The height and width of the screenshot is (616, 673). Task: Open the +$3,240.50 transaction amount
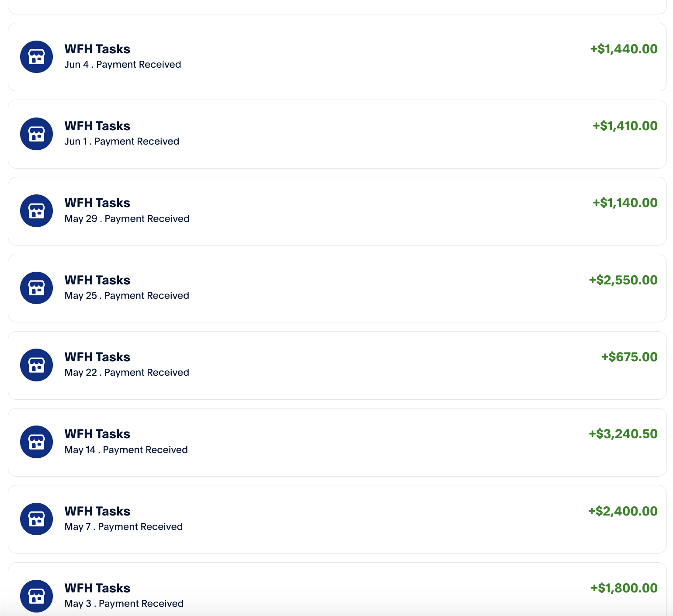[x=623, y=434]
